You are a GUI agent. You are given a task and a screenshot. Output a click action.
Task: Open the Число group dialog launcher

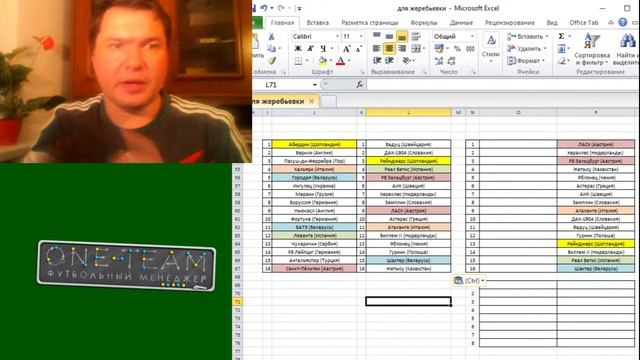click(473, 72)
